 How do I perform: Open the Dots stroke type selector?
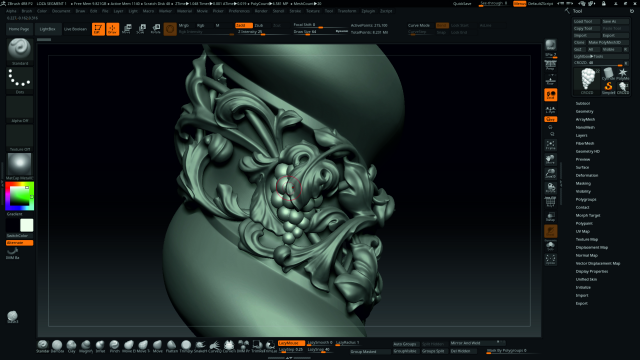19,80
